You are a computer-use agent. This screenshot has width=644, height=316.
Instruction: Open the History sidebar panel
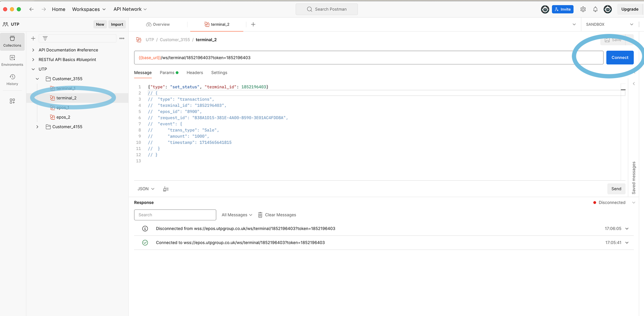12,80
